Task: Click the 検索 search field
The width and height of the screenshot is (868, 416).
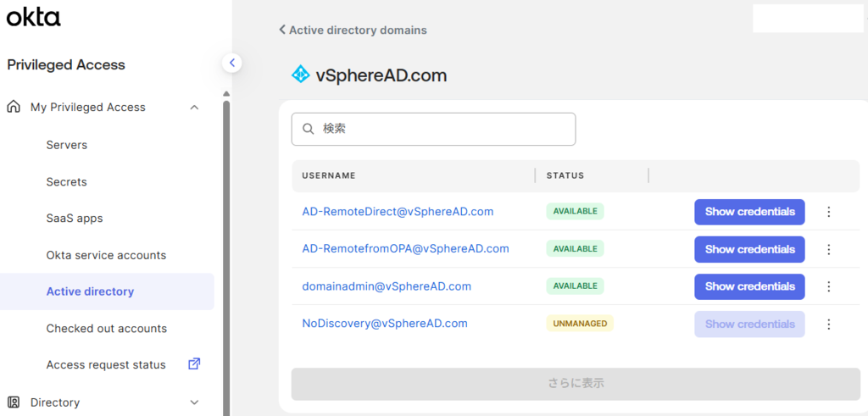Action: pos(433,129)
